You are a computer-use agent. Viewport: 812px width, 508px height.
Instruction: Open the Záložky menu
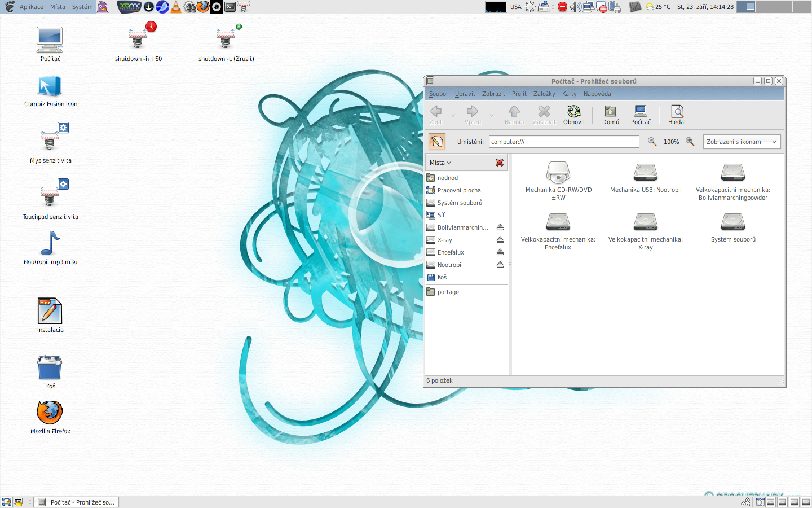coord(544,94)
